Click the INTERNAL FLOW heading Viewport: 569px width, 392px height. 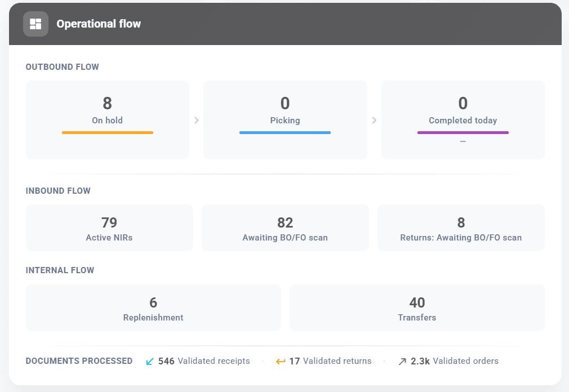coord(60,270)
